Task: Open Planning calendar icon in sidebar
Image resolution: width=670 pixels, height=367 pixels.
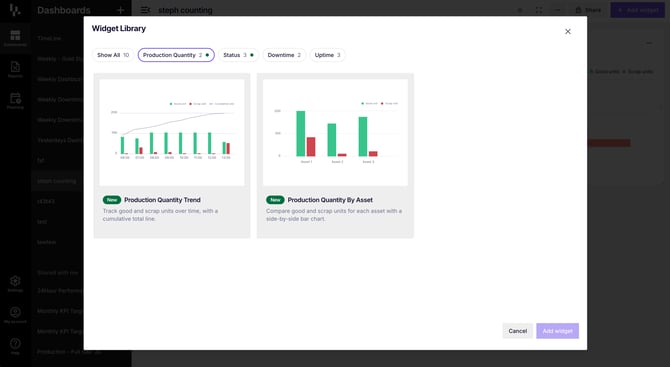Action: click(x=15, y=101)
